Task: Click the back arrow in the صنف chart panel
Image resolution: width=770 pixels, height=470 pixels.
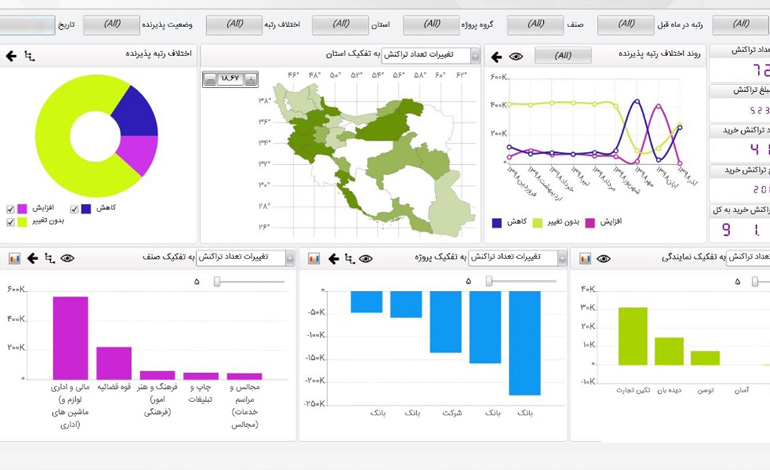Action: 32,258
